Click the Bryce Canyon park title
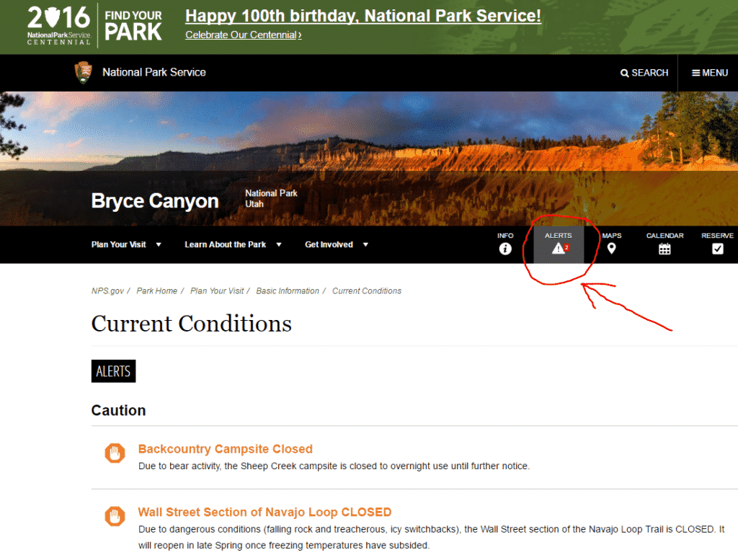Viewport: 738px width, 560px height. (x=155, y=201)
